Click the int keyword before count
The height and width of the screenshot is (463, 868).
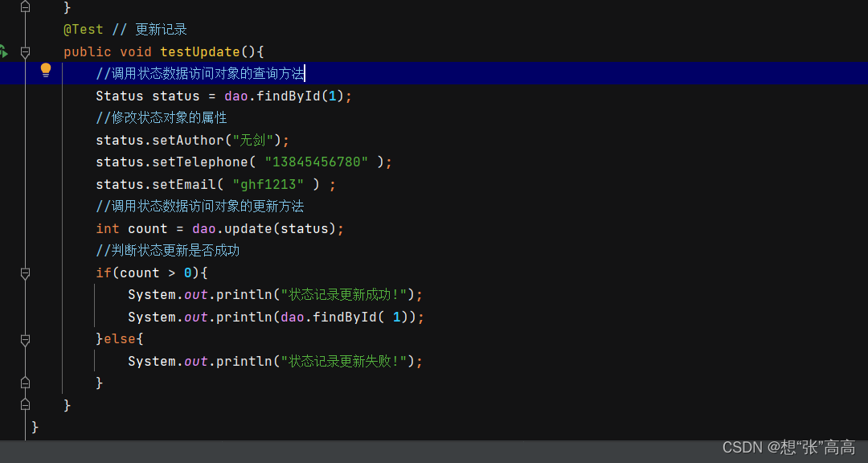[x=108, y=229]
